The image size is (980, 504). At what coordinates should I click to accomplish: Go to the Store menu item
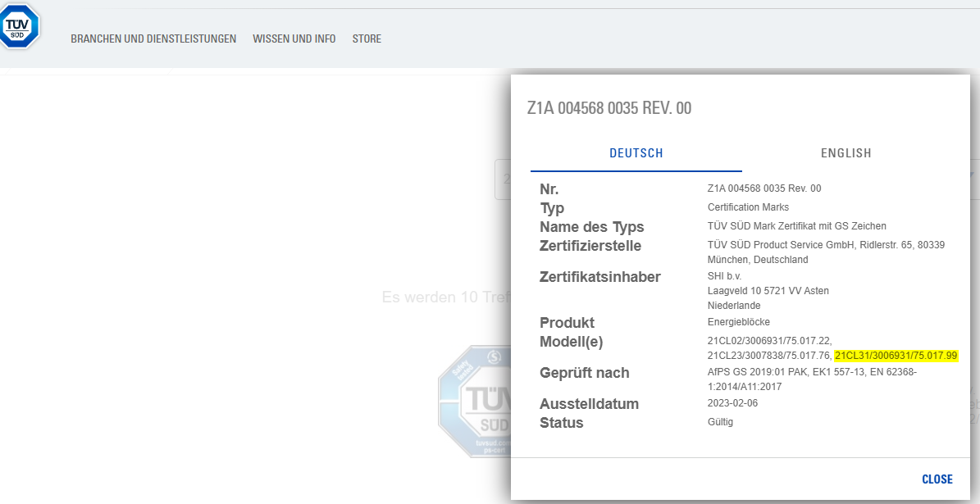[x=367, y=39]
